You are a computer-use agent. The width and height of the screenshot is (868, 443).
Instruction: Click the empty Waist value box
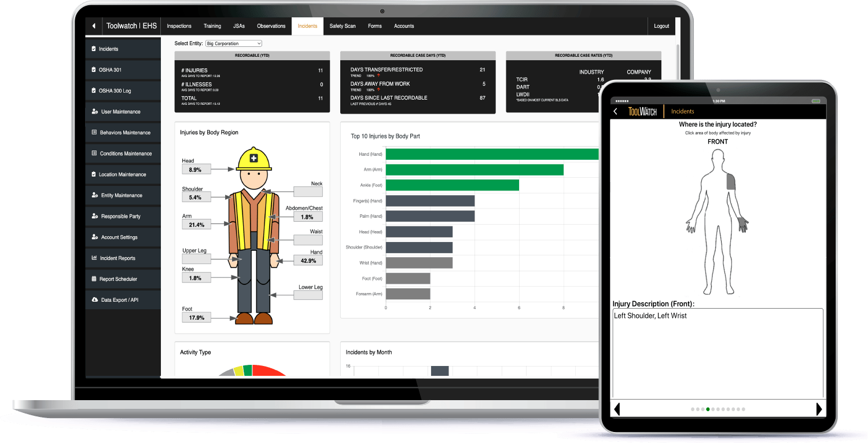click(308, 240)
